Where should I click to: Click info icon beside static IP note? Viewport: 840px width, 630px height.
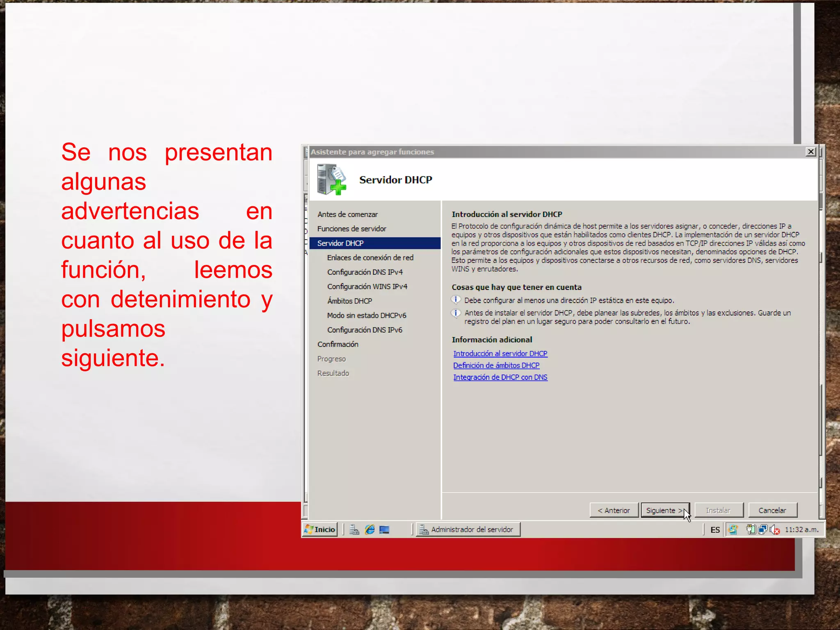456,300
